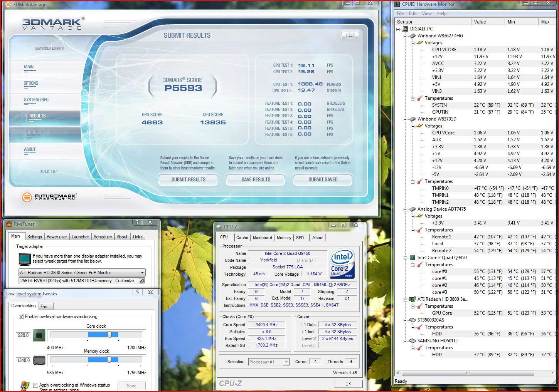The image size is (559, 392).
Task: Click the Intel Core 2 Quad logo
Action: 342,264
